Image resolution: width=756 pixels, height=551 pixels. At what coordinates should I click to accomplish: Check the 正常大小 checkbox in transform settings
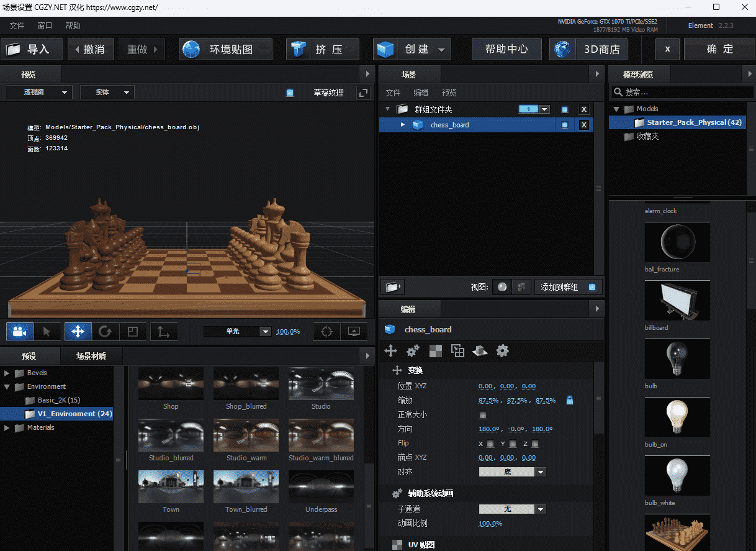pos(483,414)
